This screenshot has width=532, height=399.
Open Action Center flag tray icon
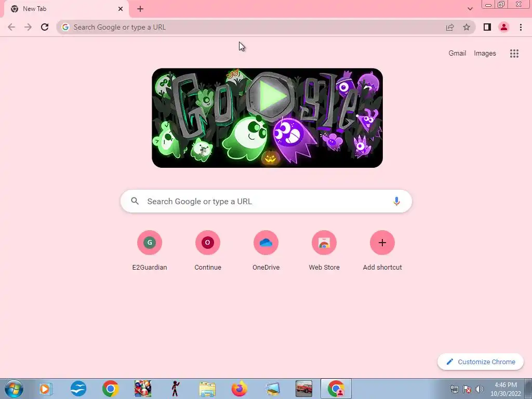[467, 389]
